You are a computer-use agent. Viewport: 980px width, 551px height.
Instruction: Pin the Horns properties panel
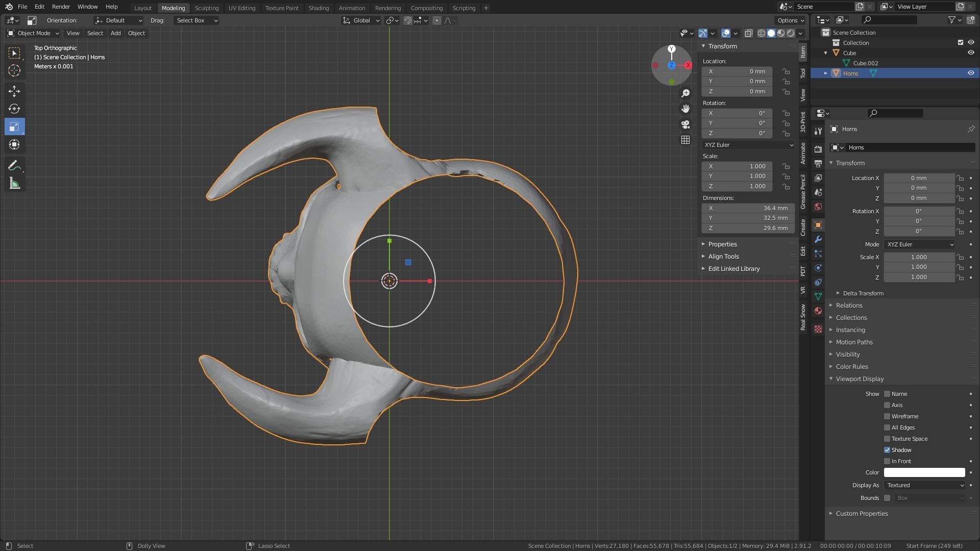[971, 129]
